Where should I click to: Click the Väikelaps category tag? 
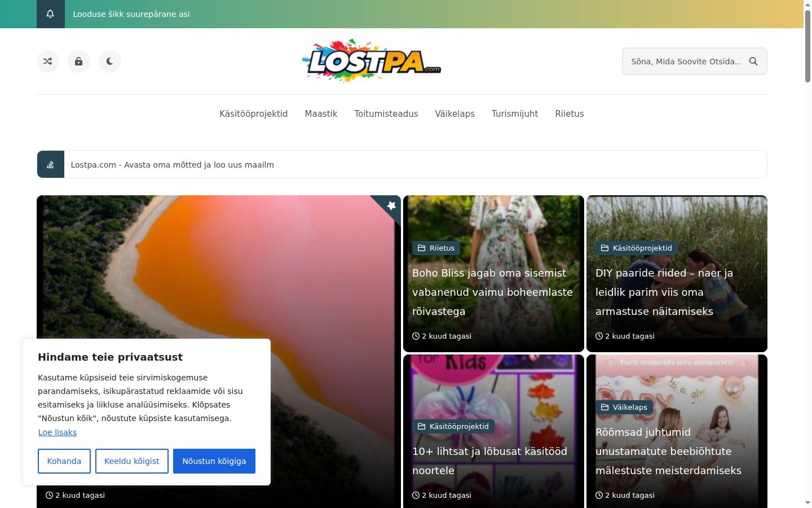[624, 407]
